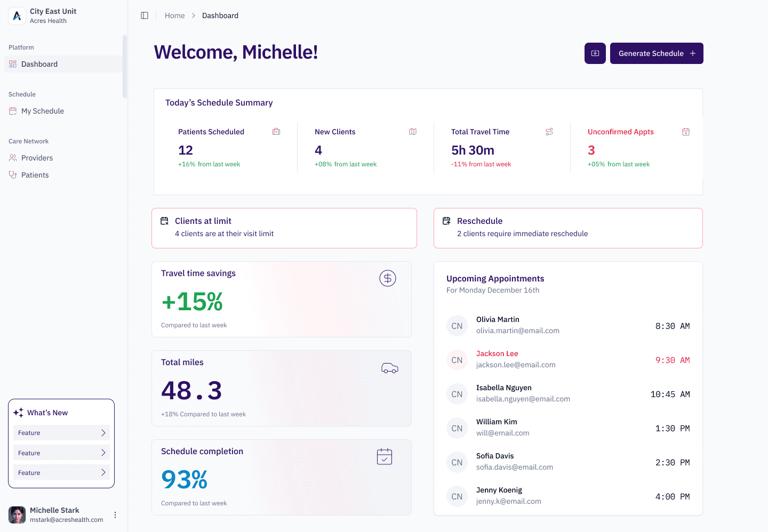Screen dimensions: 768x532
Task: Select the Olivia Martin appointment name
Action: point(498,319)
